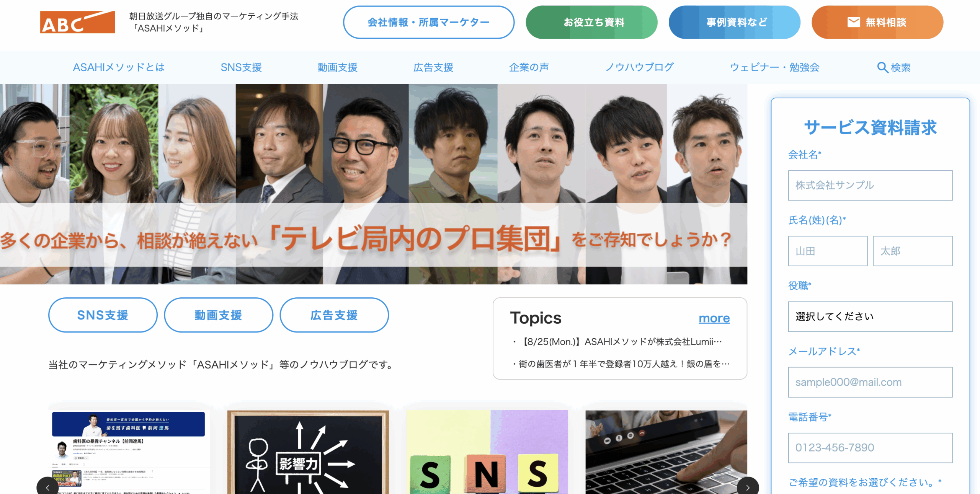Open the SNS blocks thumbnail
The width and height of the screenshot is (980, 494).
tap(487, 452)
